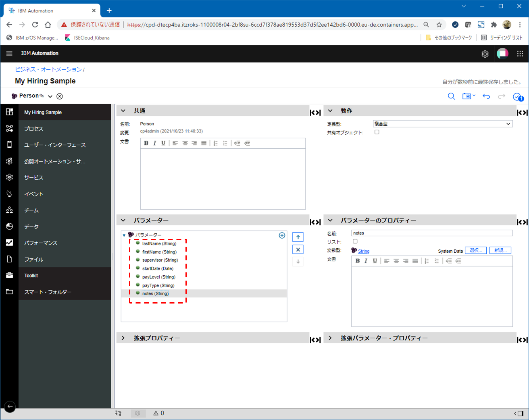
Task: Add a new parameter with plus icon
Action: coord(282,235)
